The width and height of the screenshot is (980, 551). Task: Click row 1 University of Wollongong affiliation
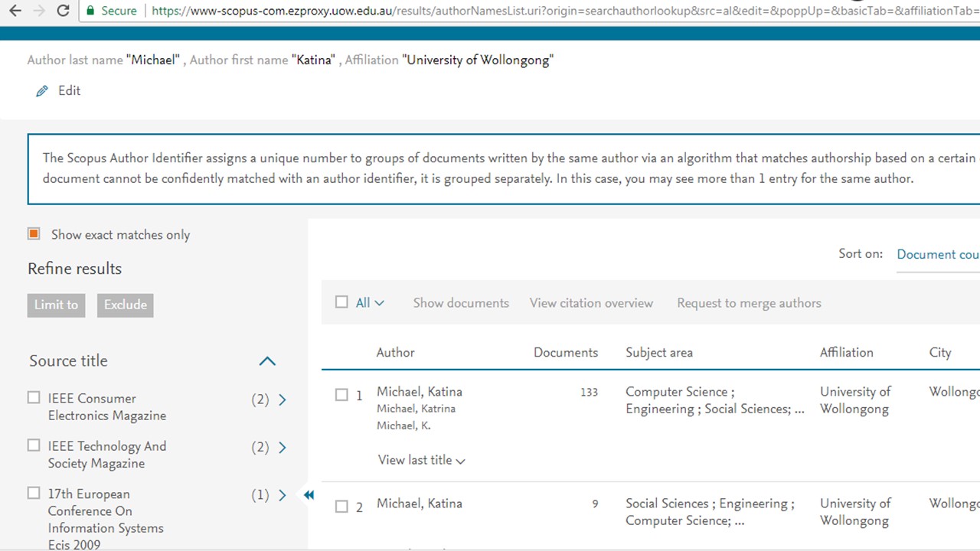coord(855,400)
